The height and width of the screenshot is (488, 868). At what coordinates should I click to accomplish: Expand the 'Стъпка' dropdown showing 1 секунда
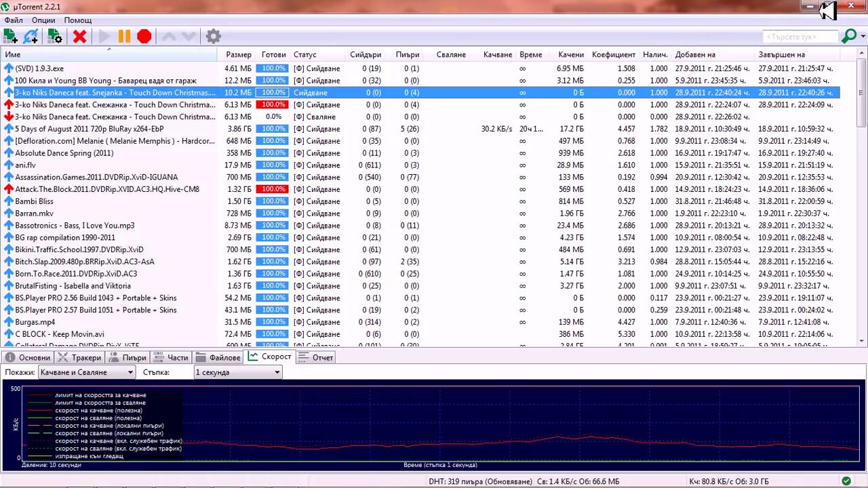(x=237, y=372)
